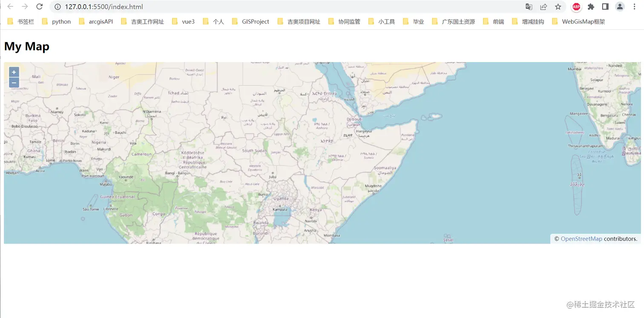Click Bengaluru label on the map

(609, 115)
